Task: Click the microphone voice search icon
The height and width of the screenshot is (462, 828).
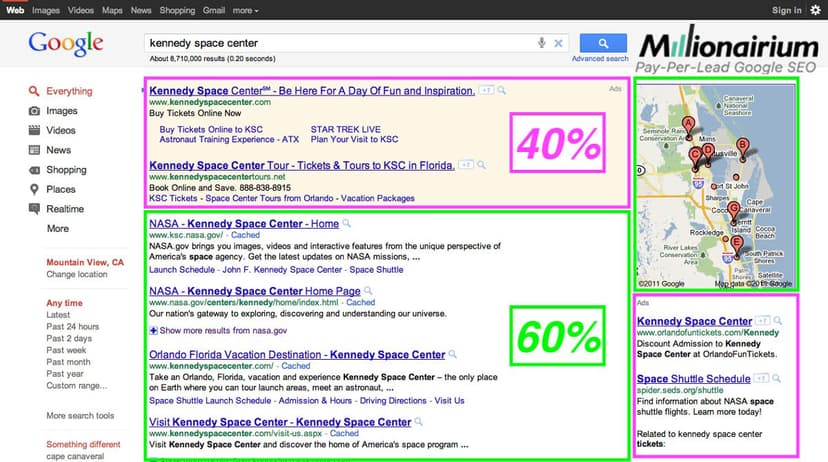Action: [x=542, y=43]
